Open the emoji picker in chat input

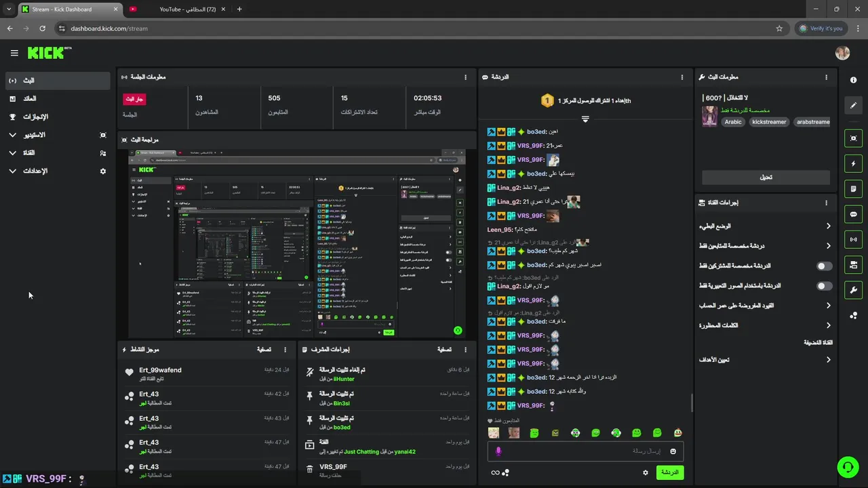[673, 451]
